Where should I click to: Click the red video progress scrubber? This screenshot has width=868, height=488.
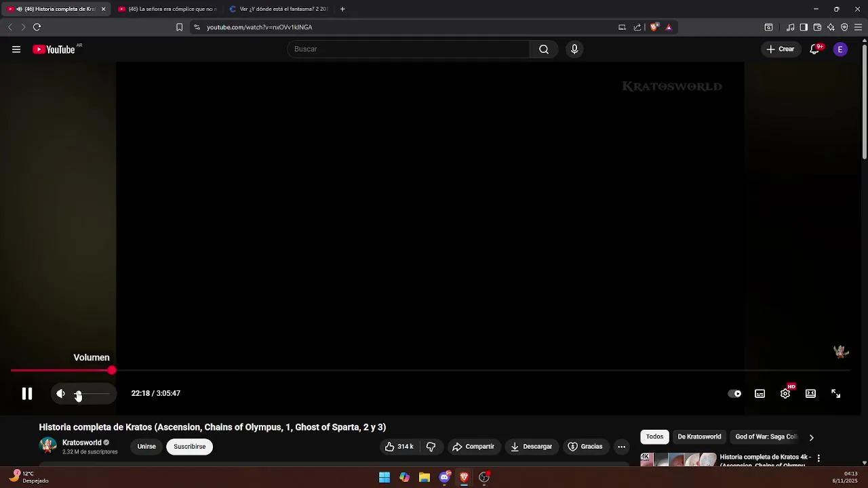112,370
